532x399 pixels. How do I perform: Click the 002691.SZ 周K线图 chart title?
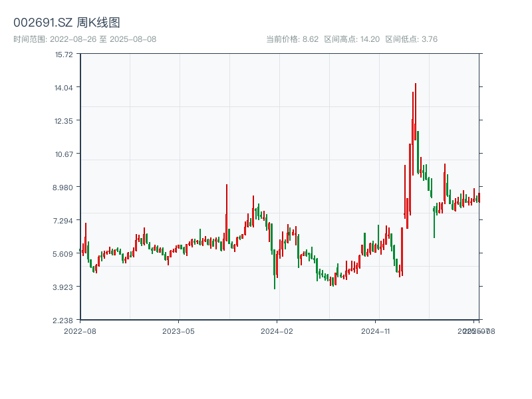pos(66,23)
